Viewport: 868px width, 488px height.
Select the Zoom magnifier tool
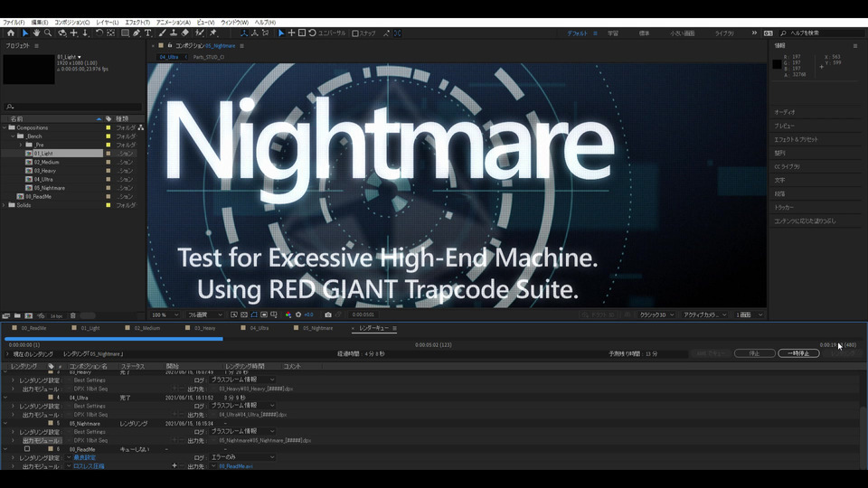click(x=48, y=33)
